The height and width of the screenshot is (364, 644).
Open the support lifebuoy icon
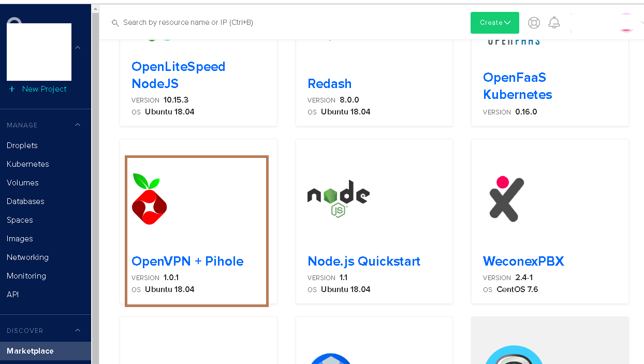[534, 23]
